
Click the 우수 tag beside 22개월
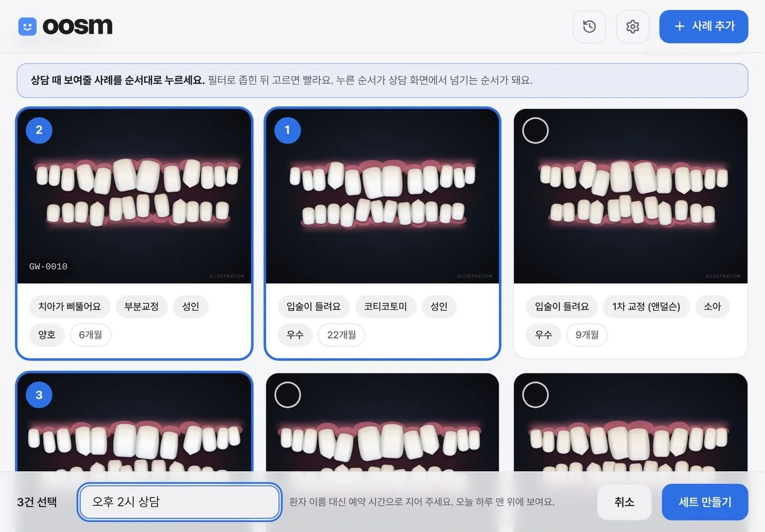295,335
